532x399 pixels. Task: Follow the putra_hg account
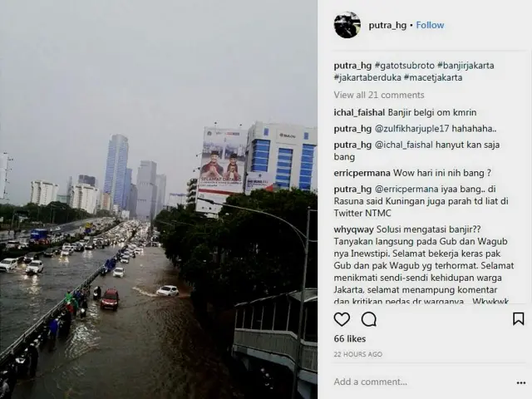(430, 25)
